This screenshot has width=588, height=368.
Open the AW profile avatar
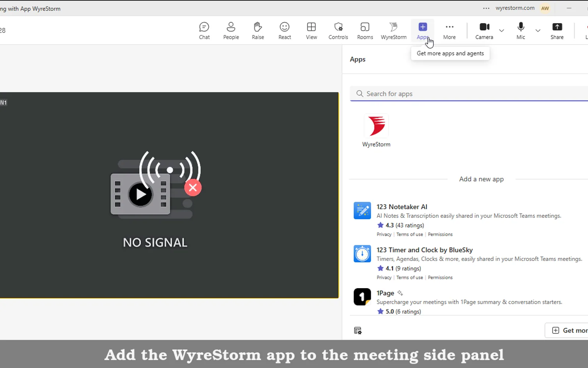pos(545,8)
